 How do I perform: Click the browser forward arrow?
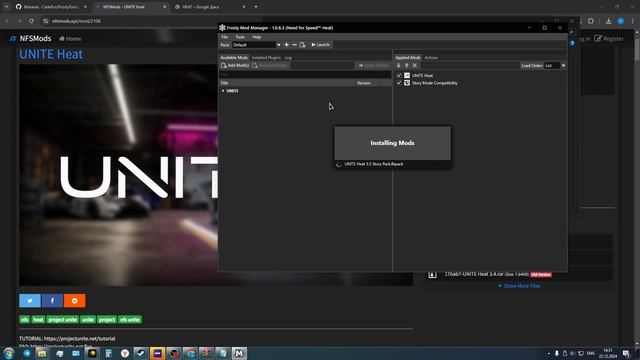tap(19, 21)
